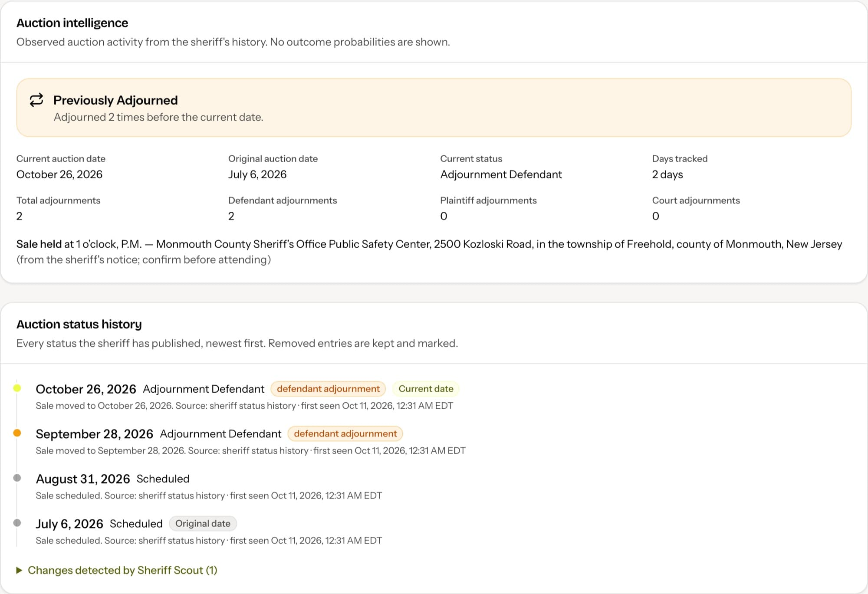Click the 'Scheduled' status beside August 31, 2026
This screenshot has height=594, width=868.
163,479
